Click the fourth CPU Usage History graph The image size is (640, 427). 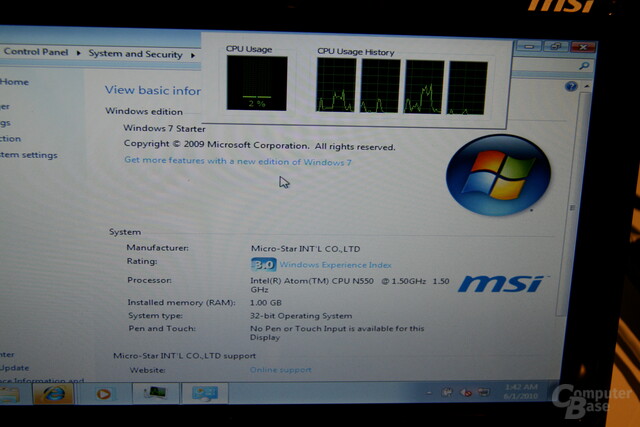(x=468, y=88)
